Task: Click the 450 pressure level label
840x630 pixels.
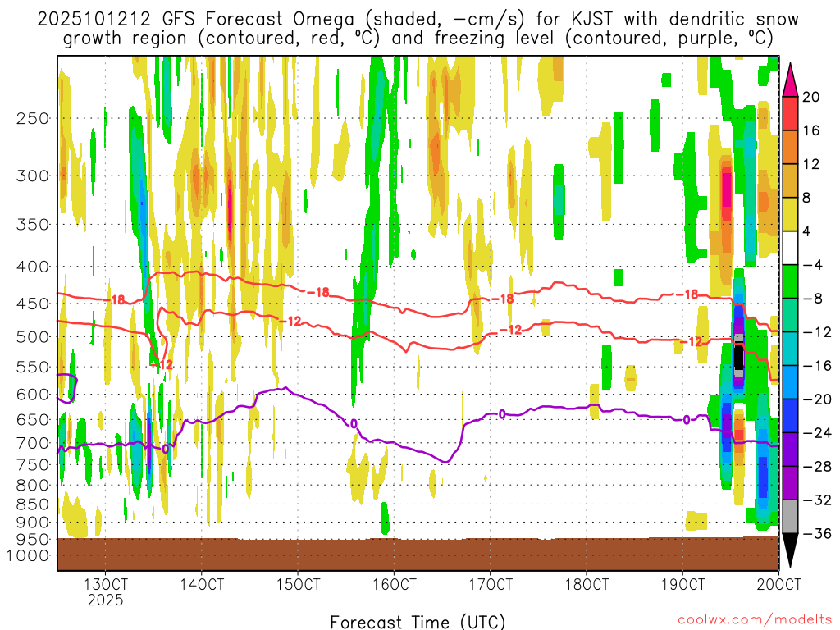Action: coord(33,304)
